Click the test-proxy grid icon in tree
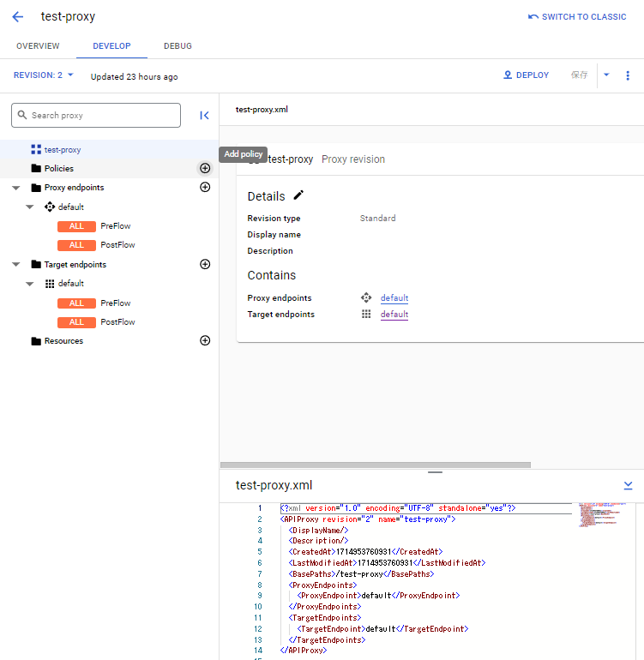644x660 pixels. click(36, 149)
